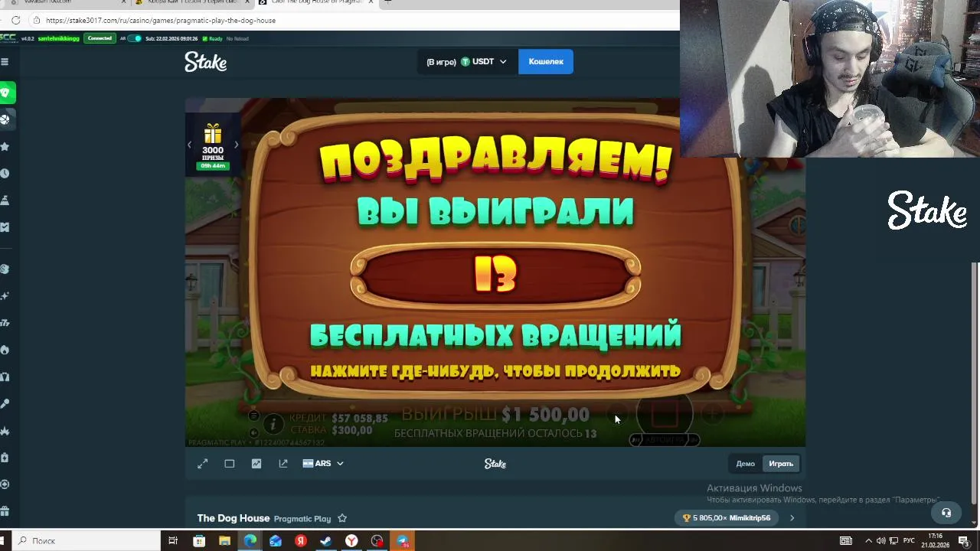This screenshot has width=980, height=551.
Task: Reload the browser page
Action: point(15,20)
